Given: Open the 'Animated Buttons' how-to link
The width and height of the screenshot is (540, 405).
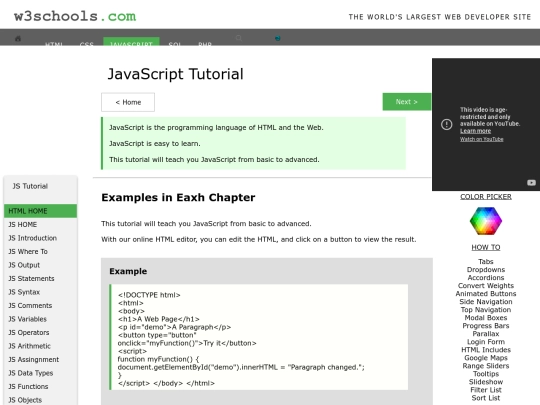Looking at the screenshot, I should point(486,293).
